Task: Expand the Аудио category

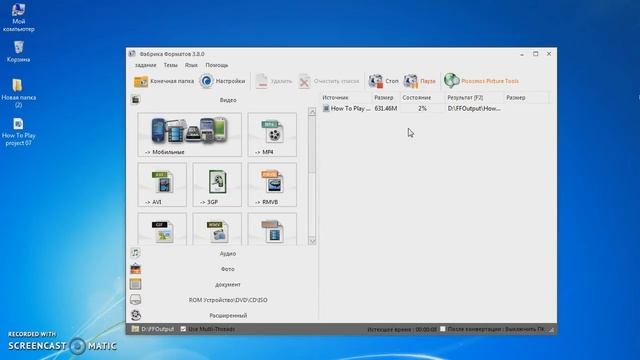Action: click(223, 253)
